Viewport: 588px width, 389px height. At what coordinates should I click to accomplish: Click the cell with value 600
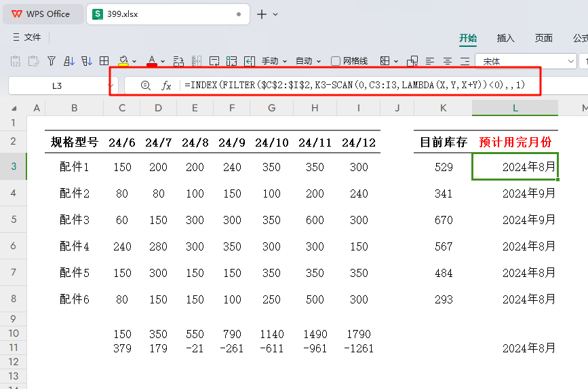tap(315, 220)
